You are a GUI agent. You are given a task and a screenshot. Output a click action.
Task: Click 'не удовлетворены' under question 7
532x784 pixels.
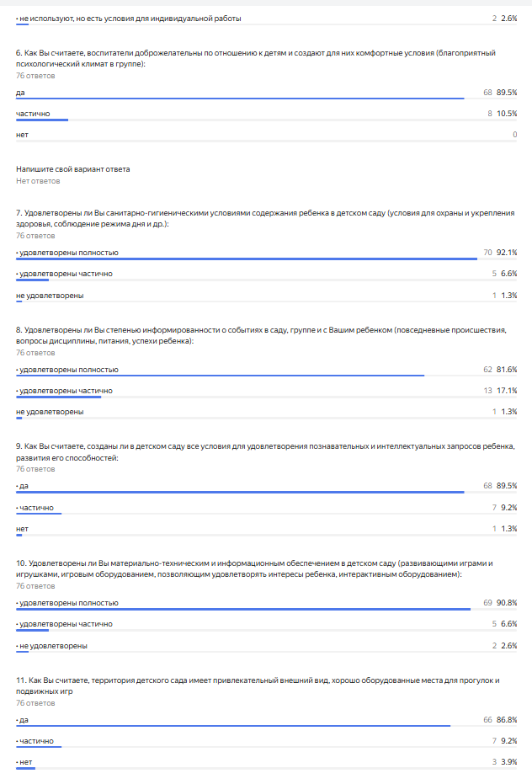pyautogui.click(x=50, y=296)
